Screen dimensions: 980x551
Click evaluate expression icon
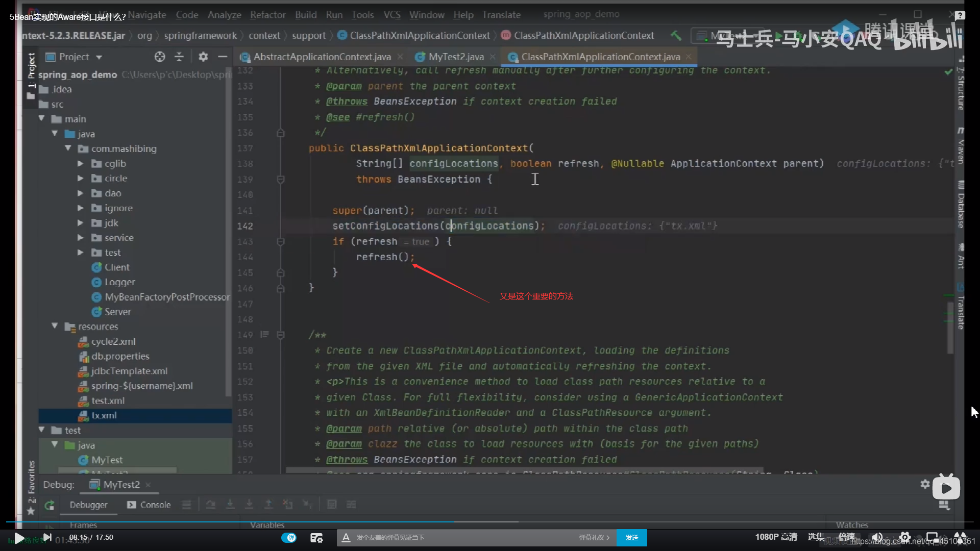[x=332, y=505]
